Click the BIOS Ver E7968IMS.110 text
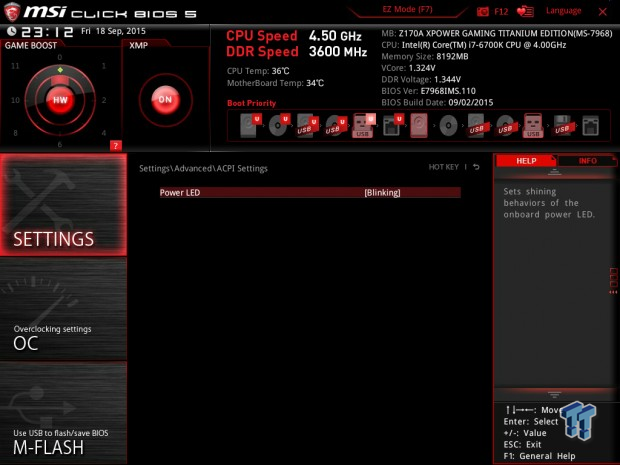Viewport: 620px width, 465px height. coord(428,91)
